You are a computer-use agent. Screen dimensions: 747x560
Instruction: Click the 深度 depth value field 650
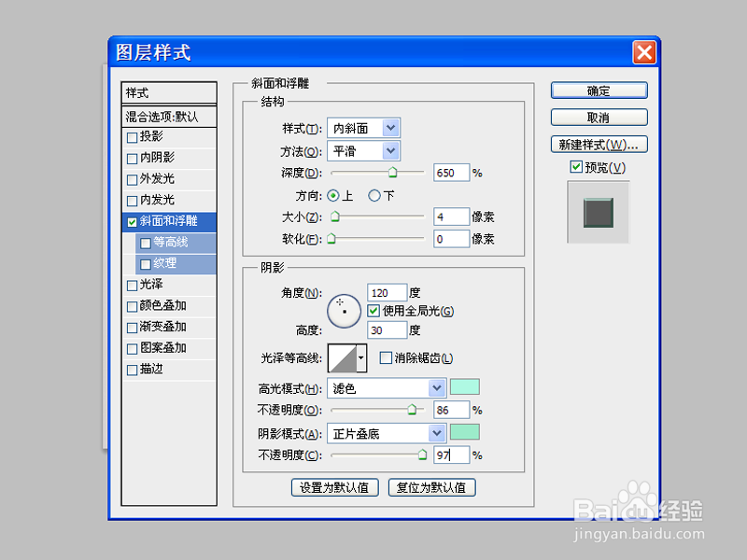[451, 173]
